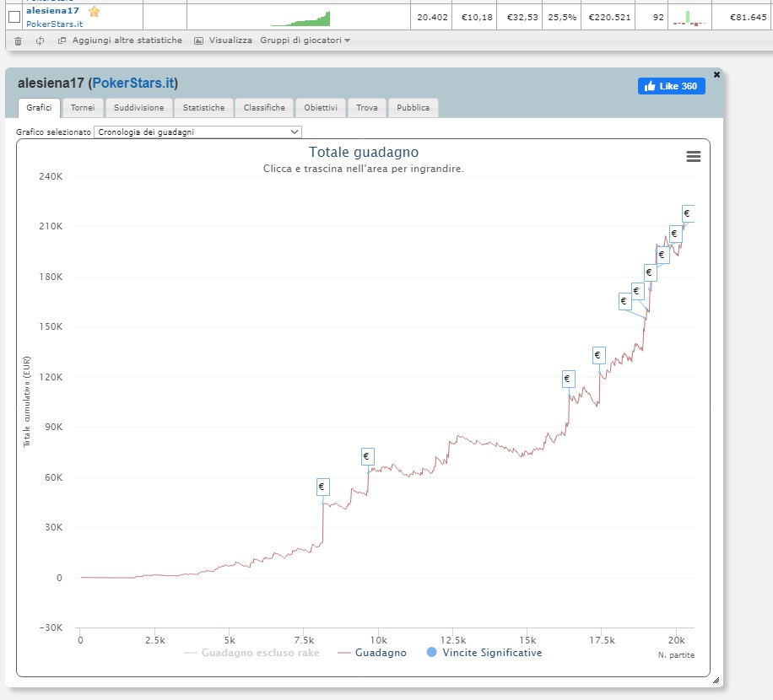Screen dimensions: 773x700
Task: Toggle Vincite Significative markers in legend
Action: (484, 653)
